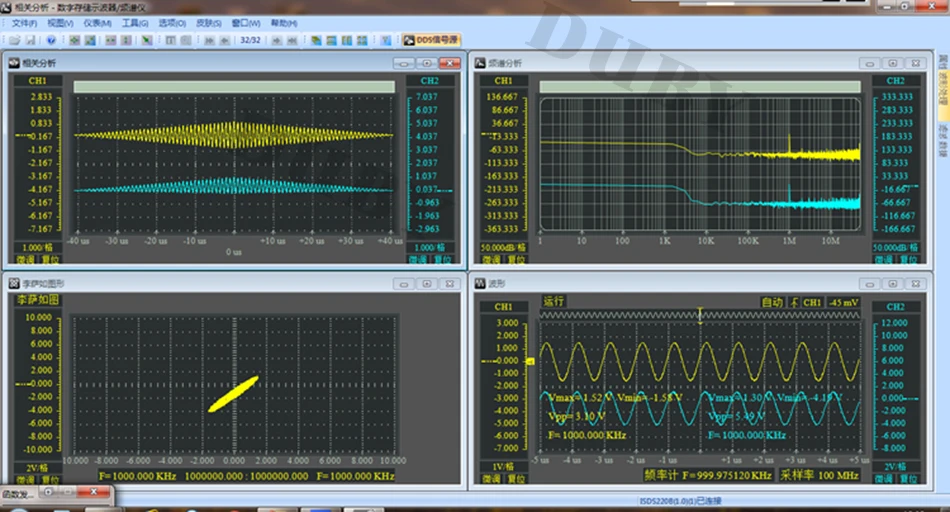Go to previous frame icon left of 32/32
Viewport: 950px width, 512px height.
pyautogui.click(x=225, y=40)
